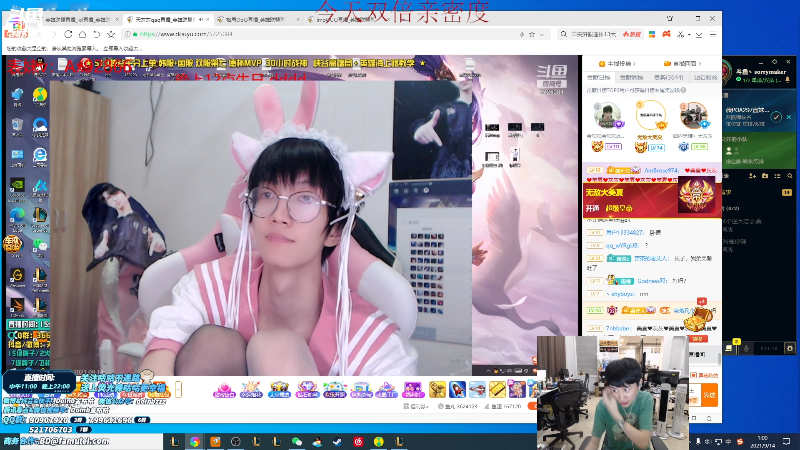The height and width of the screenshot is (450, 800).
Task: Click the lightning speed-mode icon in address bar
Action: click(x=521, y=34)
